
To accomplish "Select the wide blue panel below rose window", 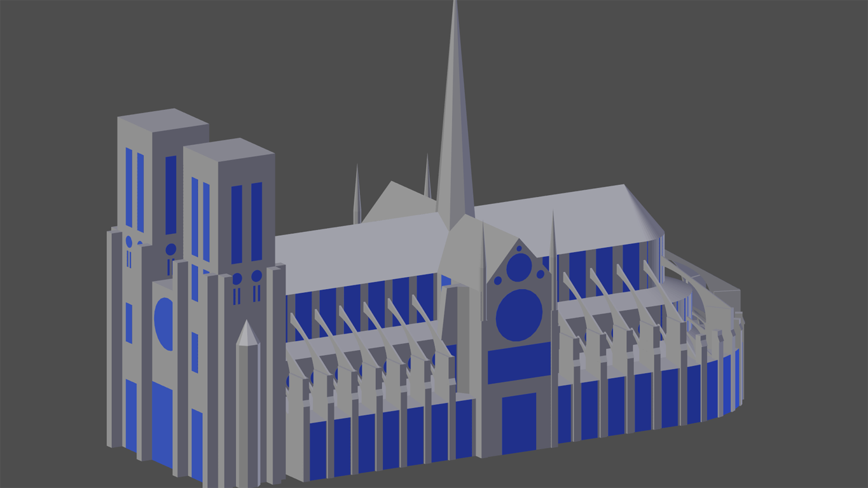I will tap(519, 362).
